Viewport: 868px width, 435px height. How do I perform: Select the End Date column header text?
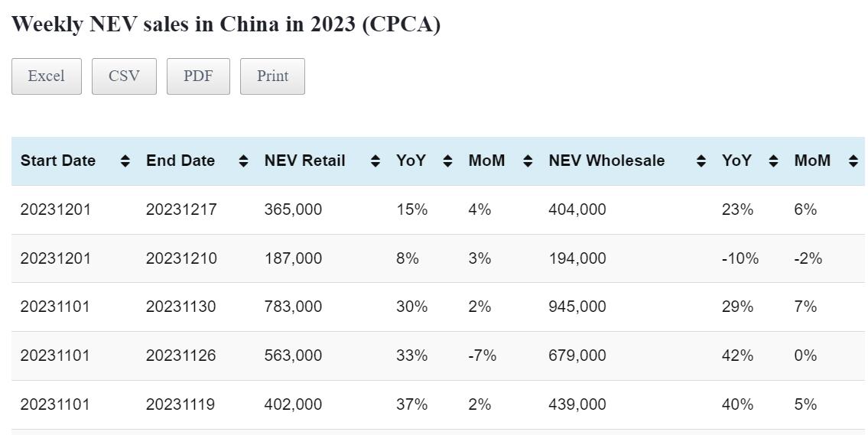tap(180, 161)
